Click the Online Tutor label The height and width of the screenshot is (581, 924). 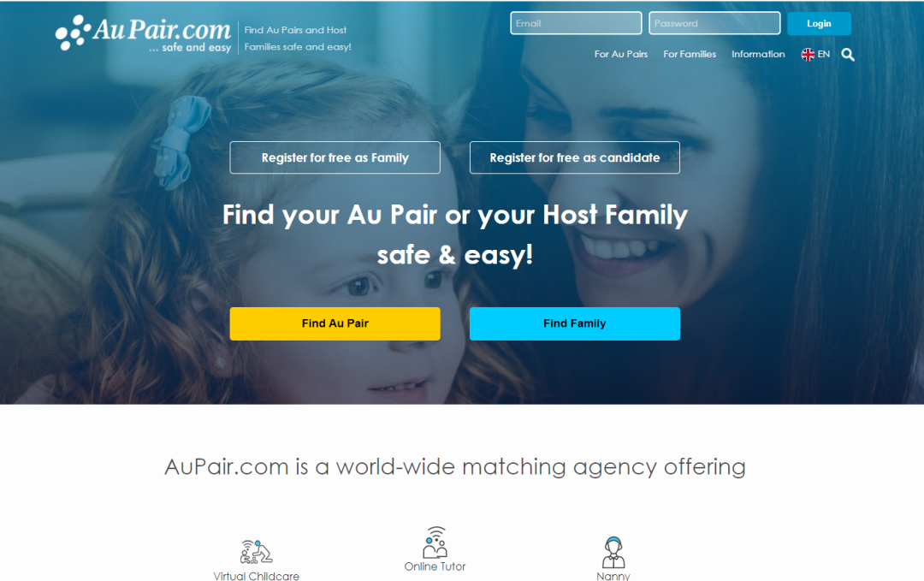[x=435, y=566]
